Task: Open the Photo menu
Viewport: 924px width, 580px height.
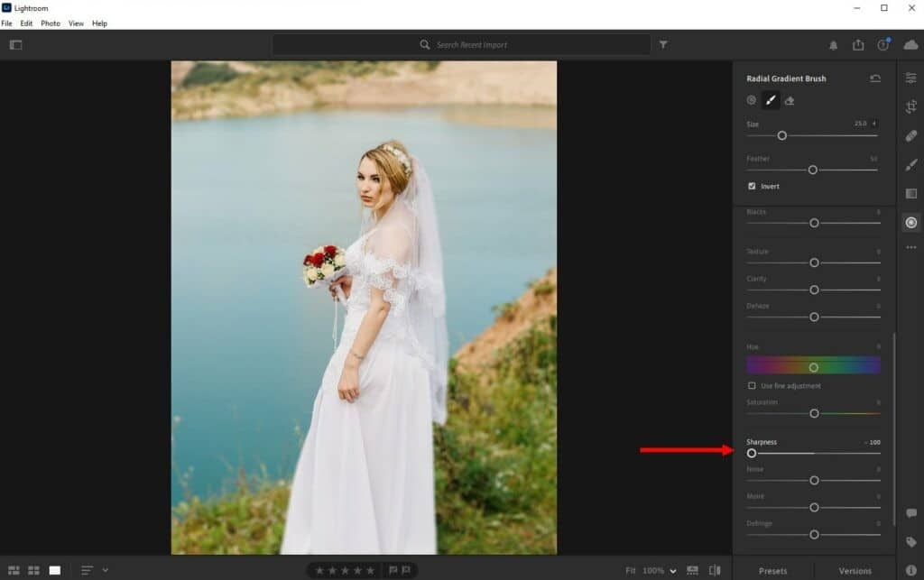Action: 50,23
